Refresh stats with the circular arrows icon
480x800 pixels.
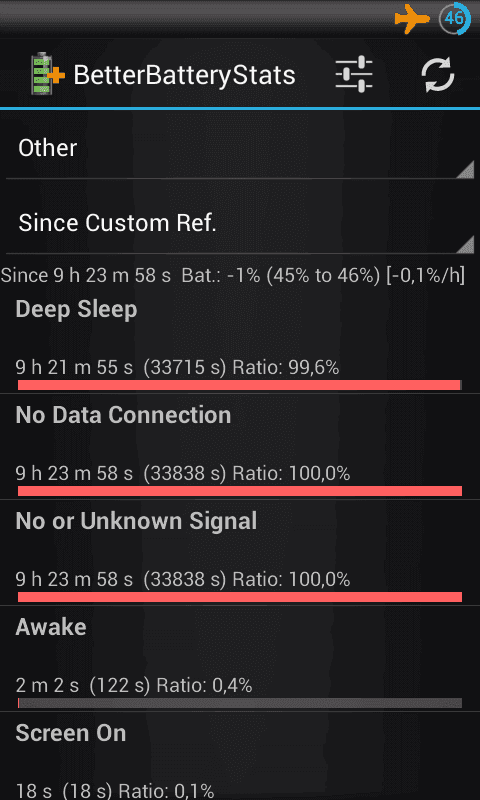tap(438, 74)
